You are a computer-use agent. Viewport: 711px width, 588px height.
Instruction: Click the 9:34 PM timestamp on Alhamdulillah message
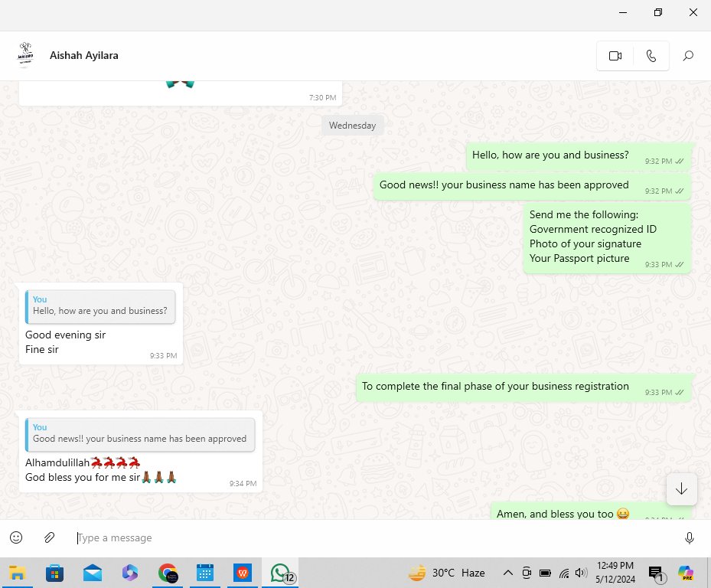[x=243, y=484]
